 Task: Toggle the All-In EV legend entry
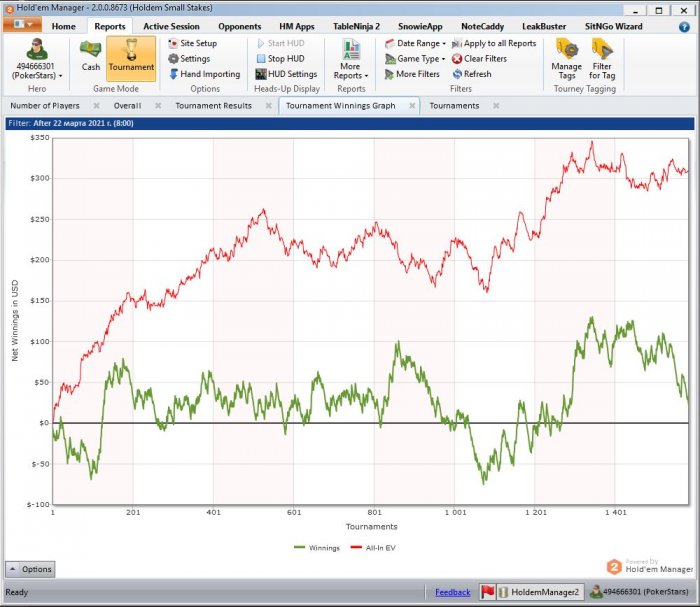373,548
